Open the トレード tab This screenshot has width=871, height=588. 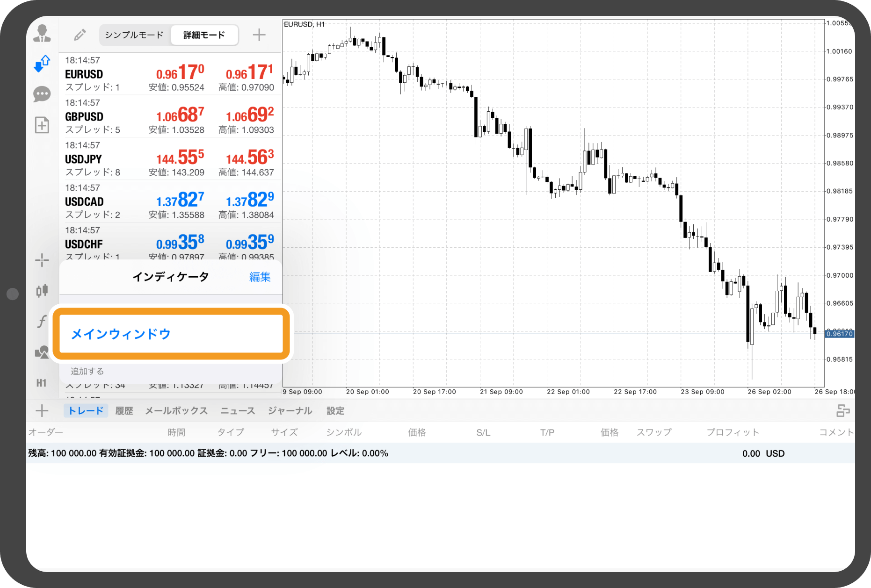coord(86,411)
